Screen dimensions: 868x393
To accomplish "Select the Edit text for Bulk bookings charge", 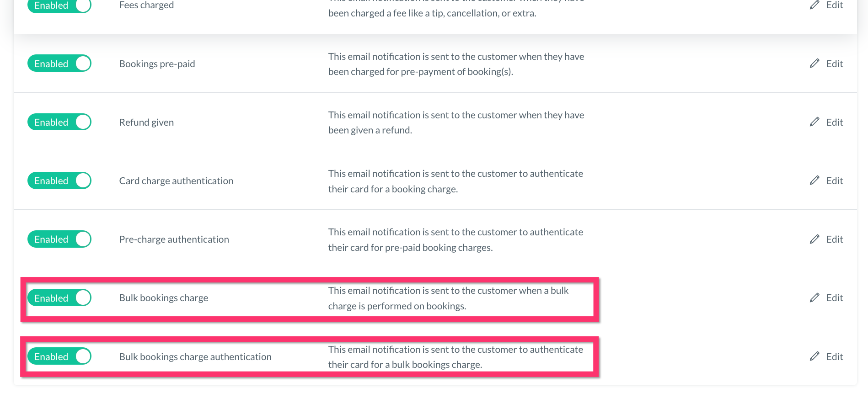I will point(834,298).
